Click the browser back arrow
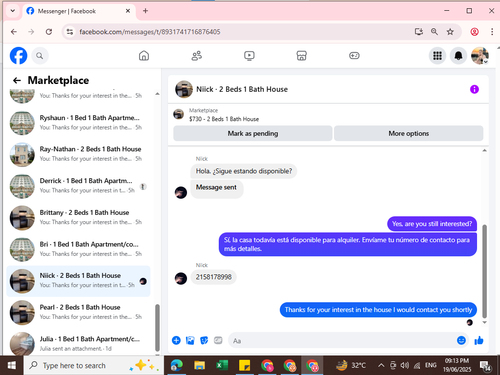 tap(14, 32)
